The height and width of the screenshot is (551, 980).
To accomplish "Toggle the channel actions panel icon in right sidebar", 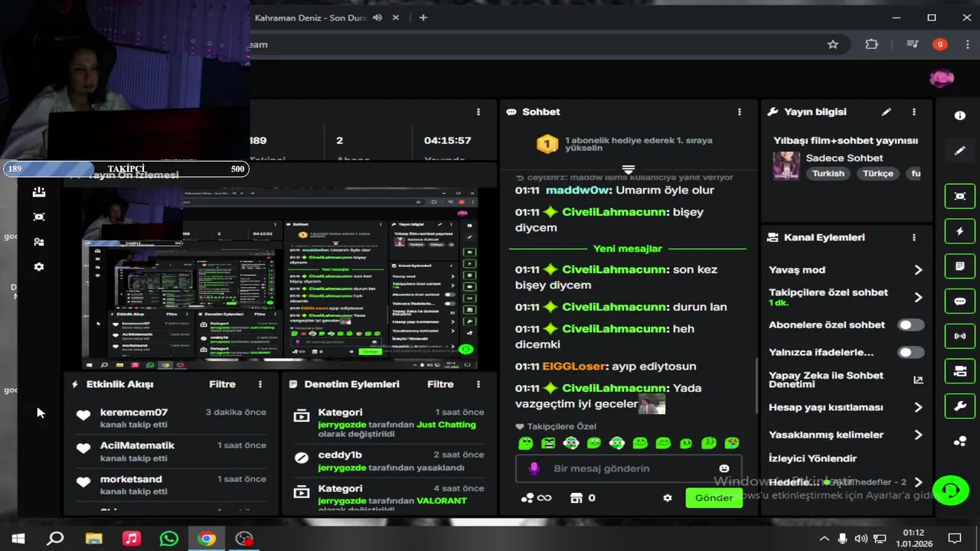I will click(x=959, y=371).
